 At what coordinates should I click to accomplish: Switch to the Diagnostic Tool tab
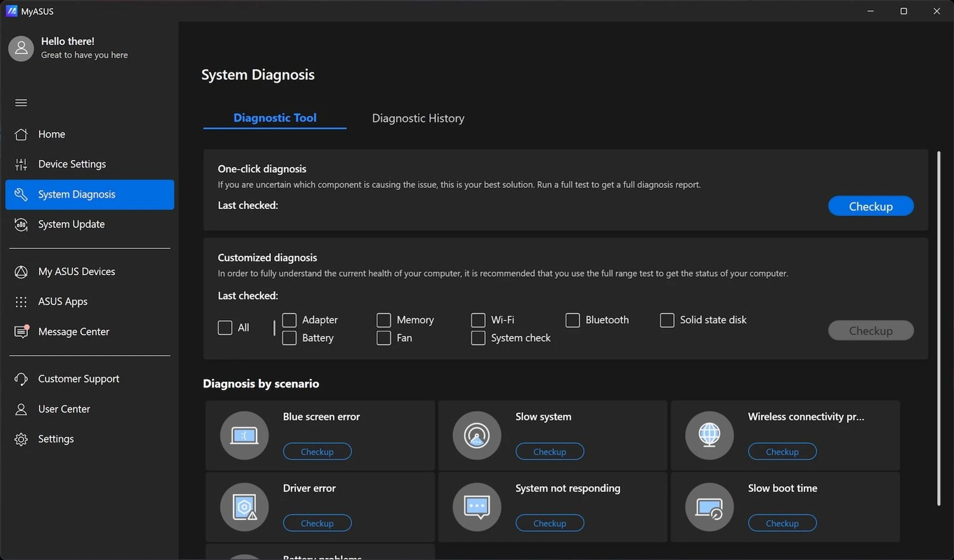tap(275, 118)
